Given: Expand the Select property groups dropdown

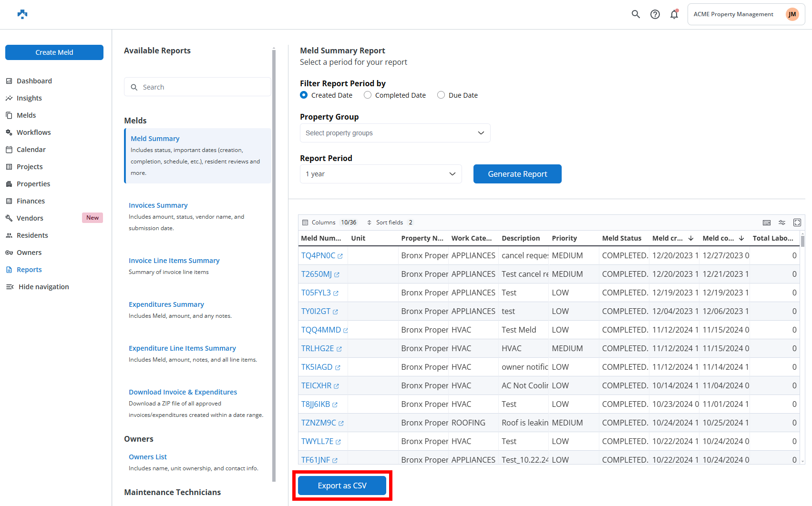Looking at the screenshot, I should tap(395, 133).
